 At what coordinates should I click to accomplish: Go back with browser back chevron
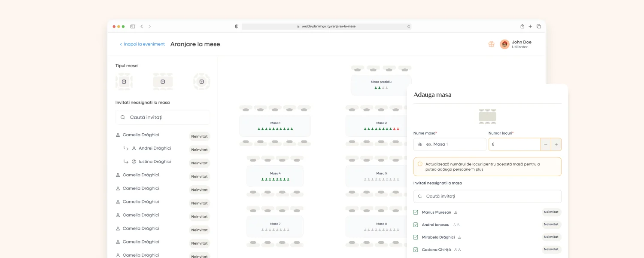click(x=142, y=26)
